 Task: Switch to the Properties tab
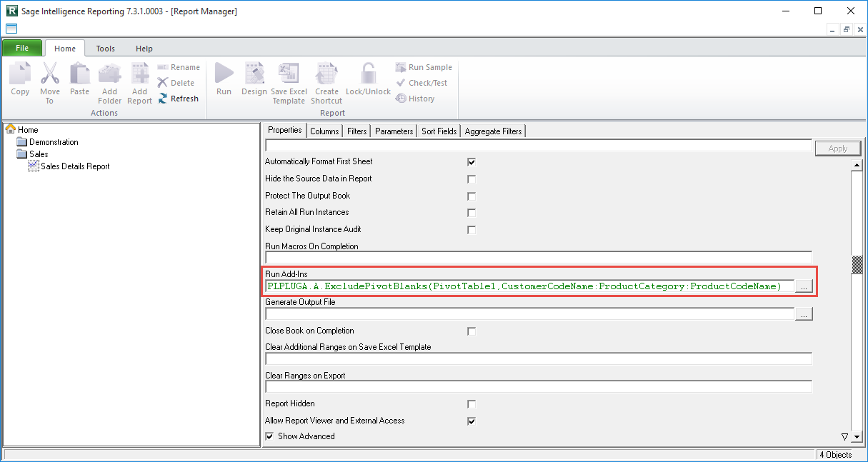click(285, 131)
